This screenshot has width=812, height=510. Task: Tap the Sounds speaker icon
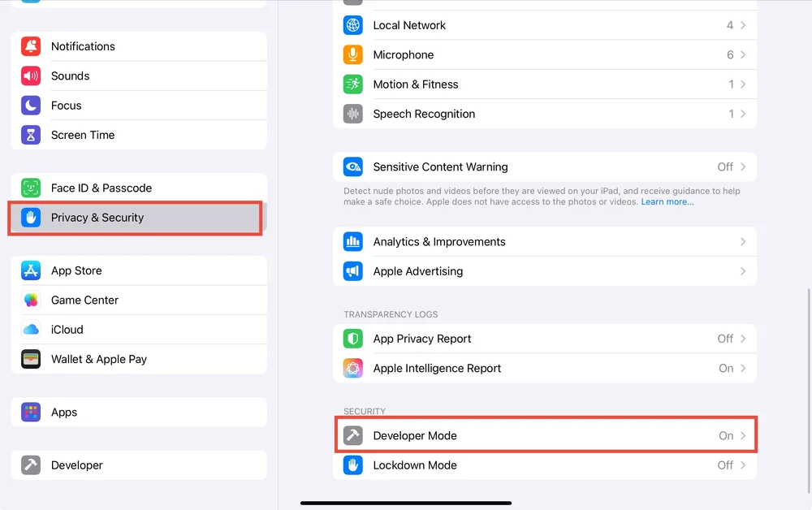[31, 76]
